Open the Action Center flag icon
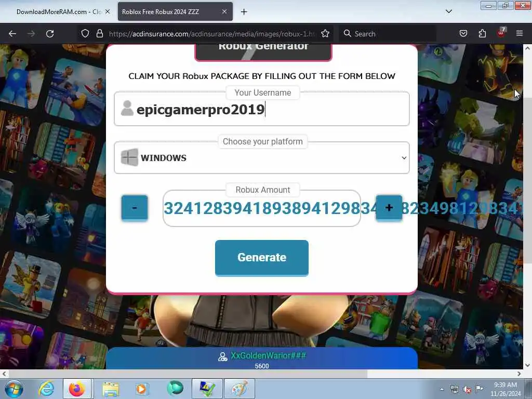 click(479, 389)
